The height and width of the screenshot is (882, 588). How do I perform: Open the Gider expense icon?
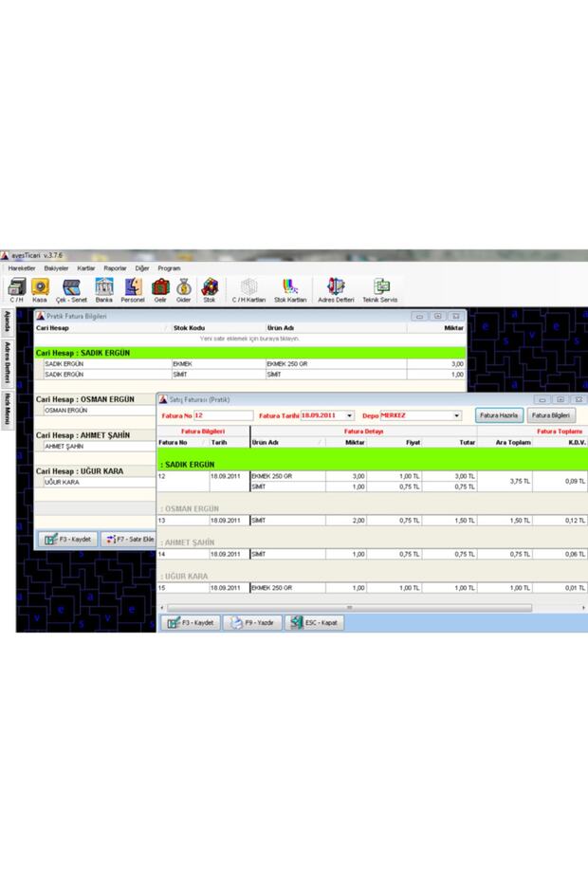184,289
